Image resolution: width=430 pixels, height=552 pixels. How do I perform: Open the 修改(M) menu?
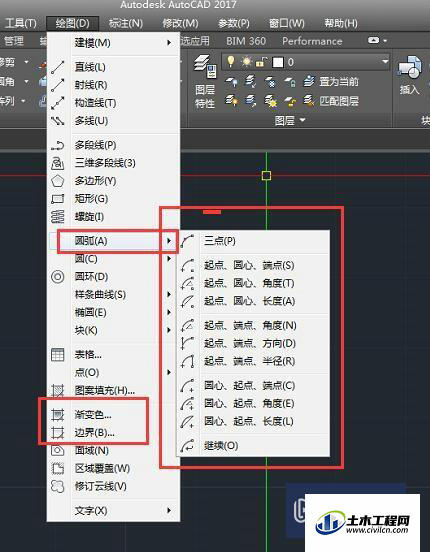pos(180,23)
